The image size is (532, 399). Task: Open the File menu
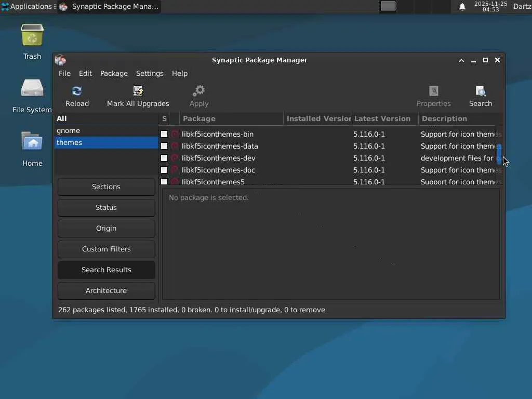click(64, 73)
